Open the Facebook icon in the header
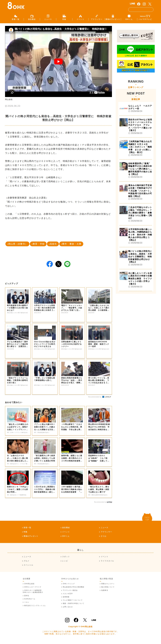Image resolution: width=161 pixels, height=644 pixels. (139, 4)
